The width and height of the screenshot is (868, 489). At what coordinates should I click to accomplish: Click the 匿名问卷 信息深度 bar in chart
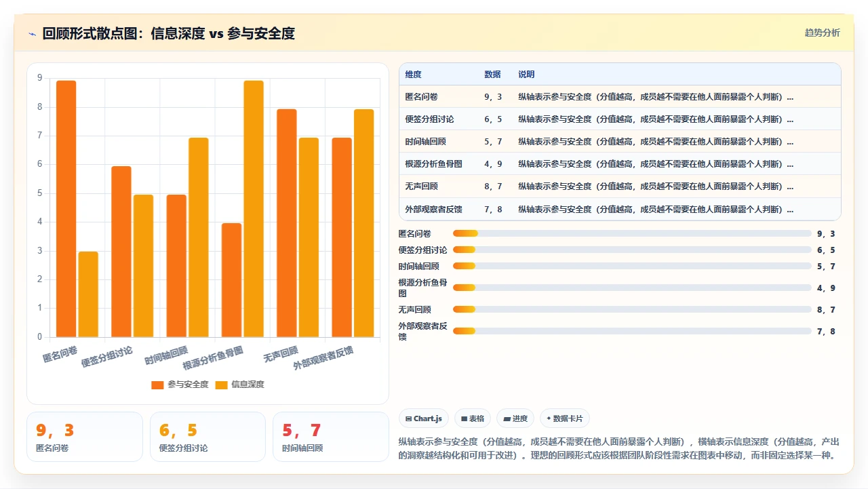point(88,294)
